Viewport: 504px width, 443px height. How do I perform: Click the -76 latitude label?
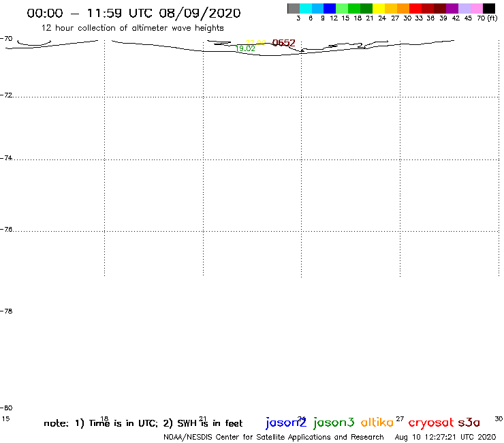6,230
